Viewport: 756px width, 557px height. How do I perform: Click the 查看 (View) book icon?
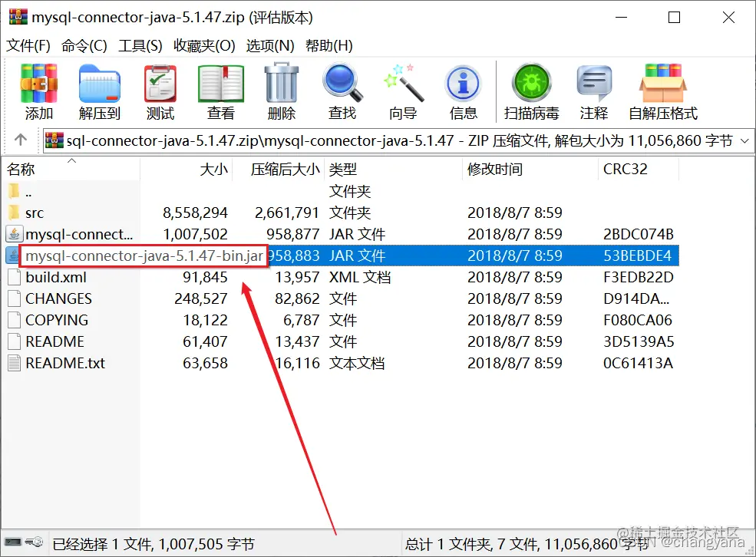click(x=221, y=84)
